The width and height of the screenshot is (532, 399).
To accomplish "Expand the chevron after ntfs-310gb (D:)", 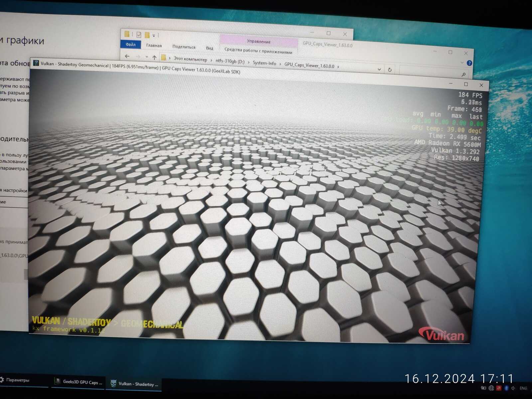I will click(248, 62).
